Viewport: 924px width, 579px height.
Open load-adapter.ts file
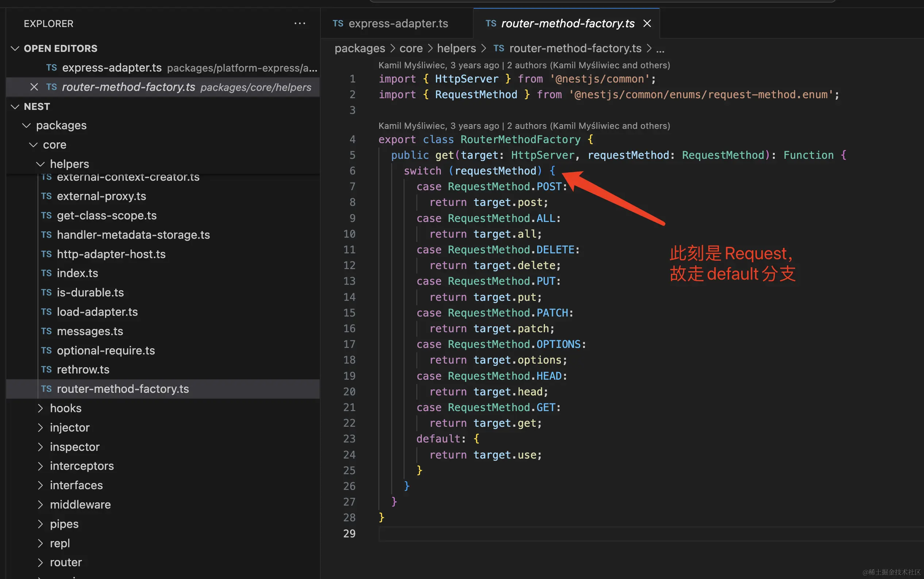point(163,312)
